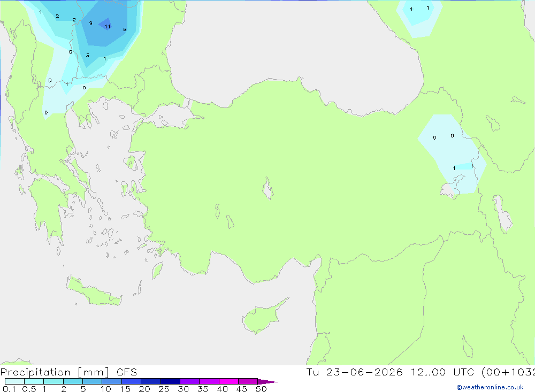
Task: Click the purple arrow beyond 50 on legend
Action: tap(267, 382)
